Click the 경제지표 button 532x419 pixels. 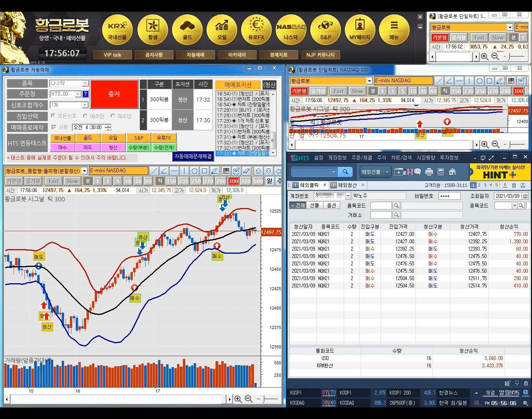click(x=279, y=55)
